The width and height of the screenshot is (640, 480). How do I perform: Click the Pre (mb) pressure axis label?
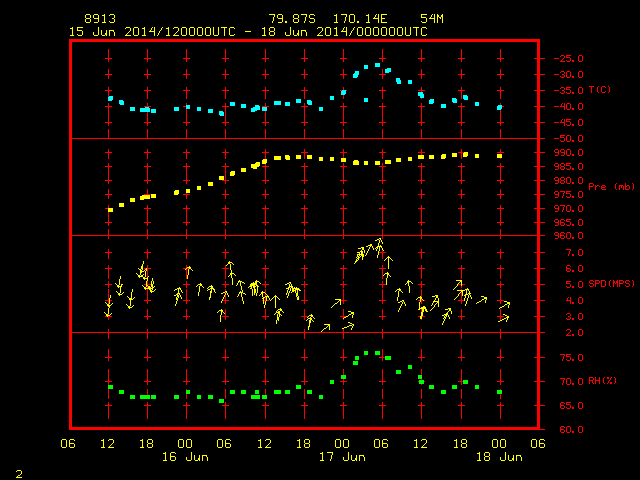click(x=611, y=187)
